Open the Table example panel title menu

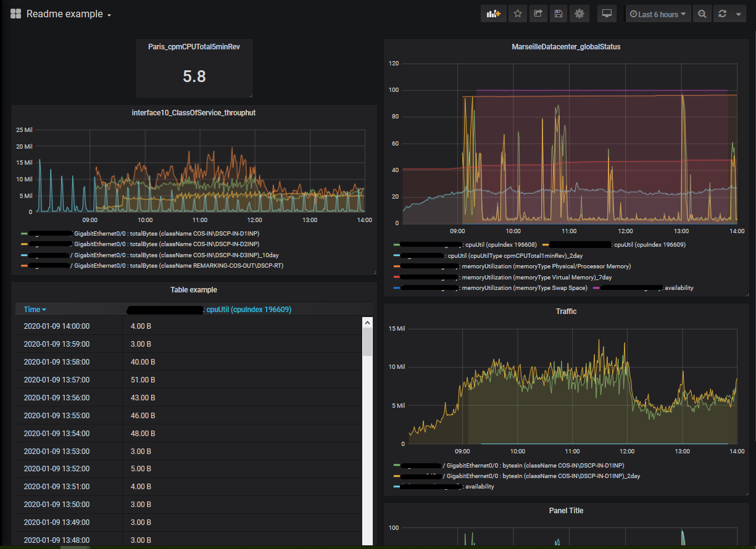(x=194, y=290)
